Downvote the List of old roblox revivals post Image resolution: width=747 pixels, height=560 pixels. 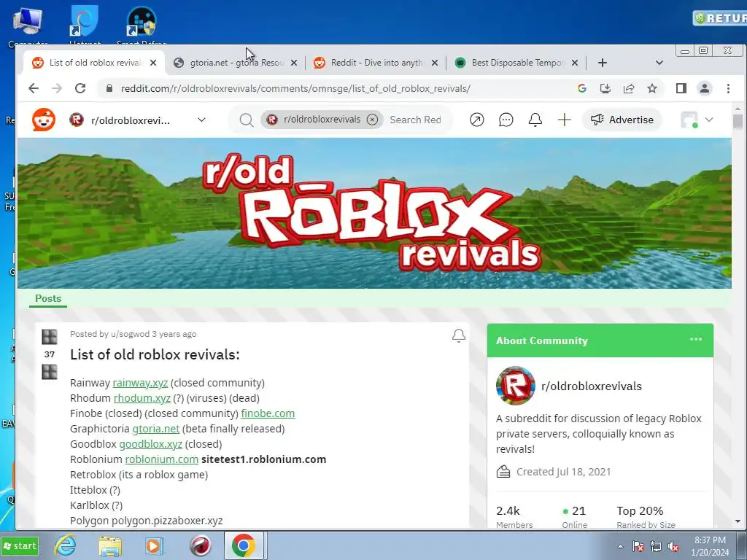(x=50, y=371)
